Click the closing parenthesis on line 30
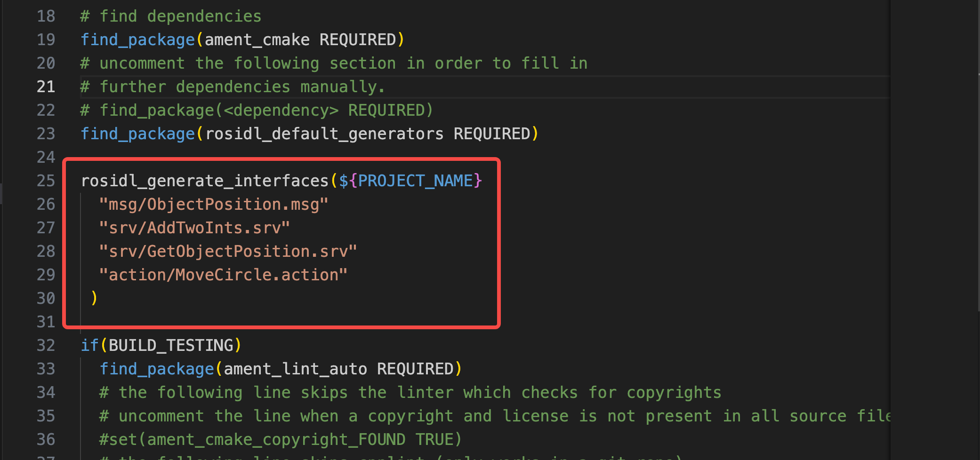The image size is (980, 460). [x=94, y=298]
